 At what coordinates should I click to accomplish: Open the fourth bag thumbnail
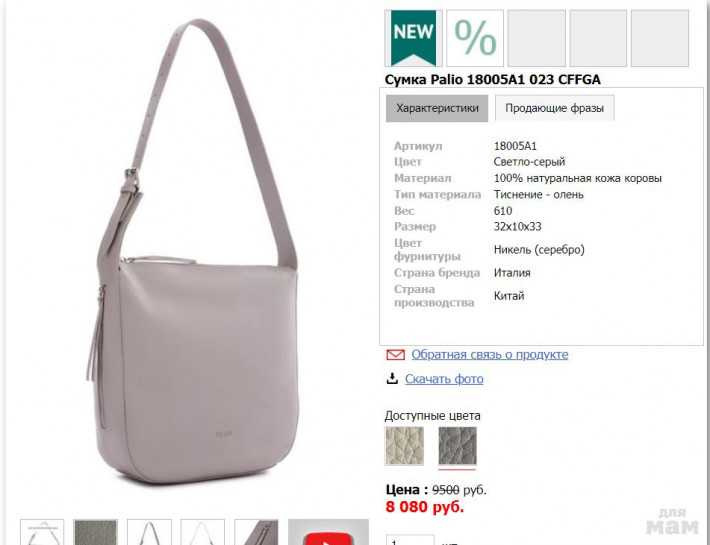202,532
